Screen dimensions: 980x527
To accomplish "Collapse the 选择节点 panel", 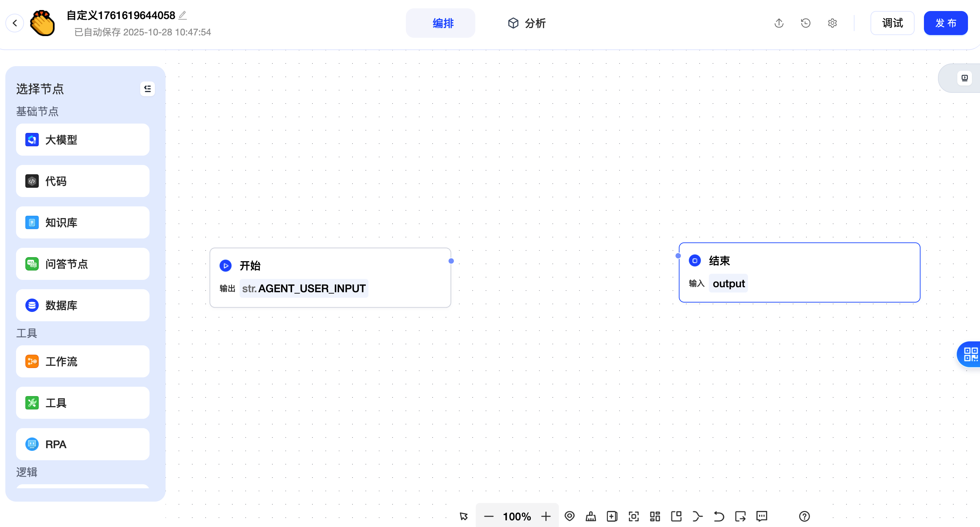I will 147,89.
